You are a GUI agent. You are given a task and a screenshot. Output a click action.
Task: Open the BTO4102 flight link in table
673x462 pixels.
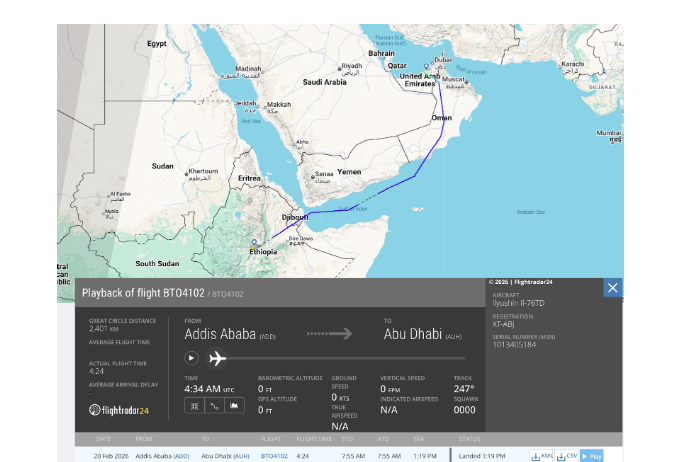coord(274,456)
